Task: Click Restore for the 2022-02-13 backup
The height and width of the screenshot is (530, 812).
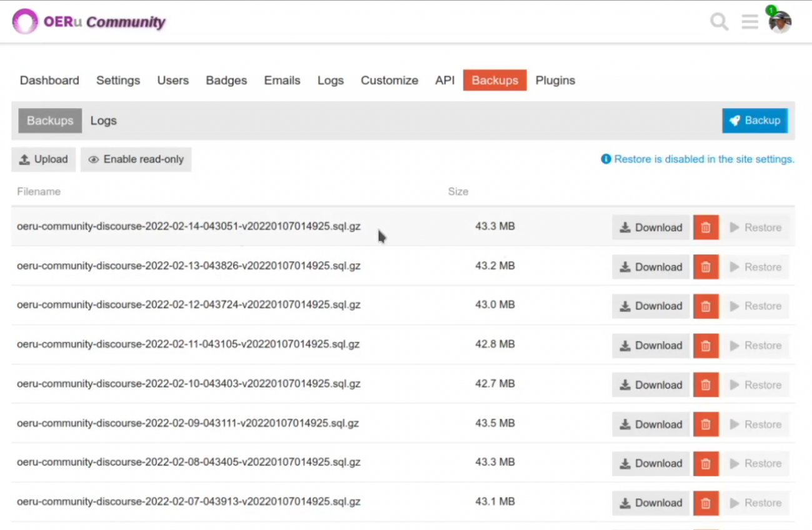Action: tap(756, 267)
